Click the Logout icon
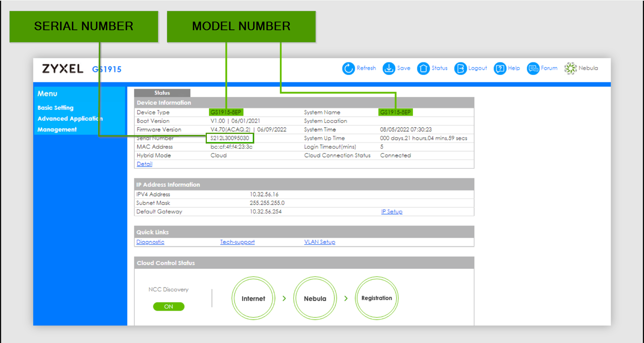The width and height of the screenshot is (644, 343). point(460,68)
